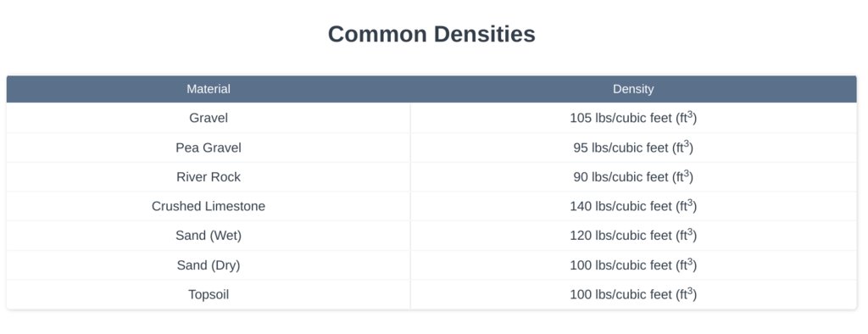Select the Topsoil row label
This screenshot has height=334, width=868.
point(209,295)
